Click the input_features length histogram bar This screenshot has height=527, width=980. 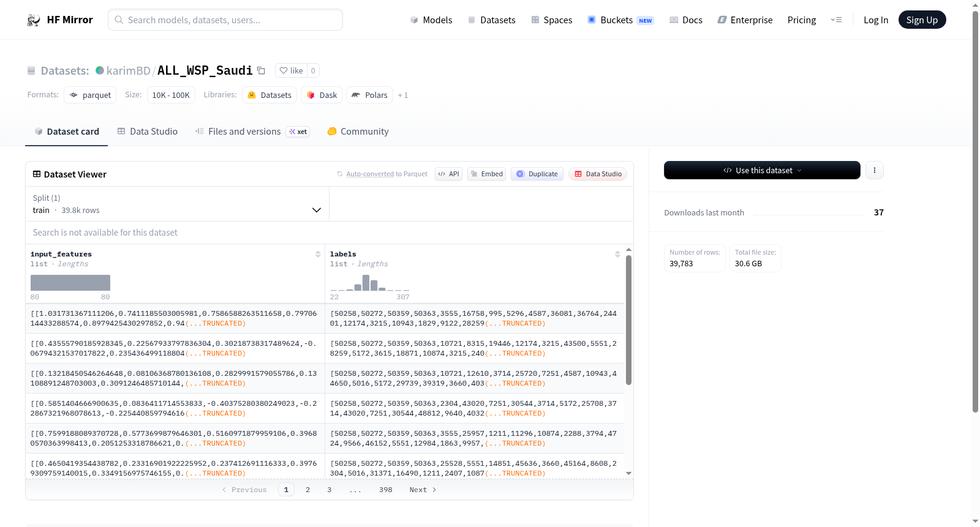(x=70, y=283)
